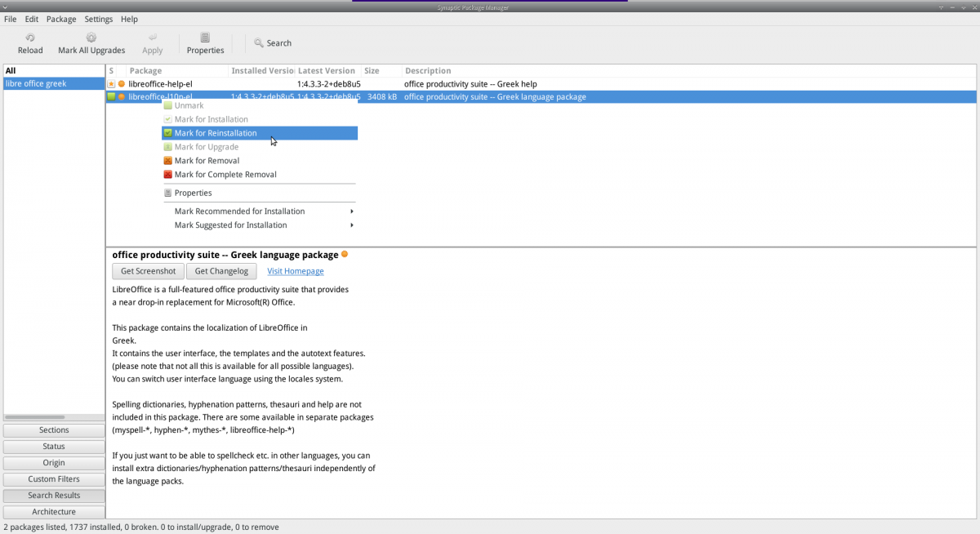Screen dimensions: 980x534
Task: Toggle the green status box of libreoffice-l10n-el
Action: pos(111,97)
